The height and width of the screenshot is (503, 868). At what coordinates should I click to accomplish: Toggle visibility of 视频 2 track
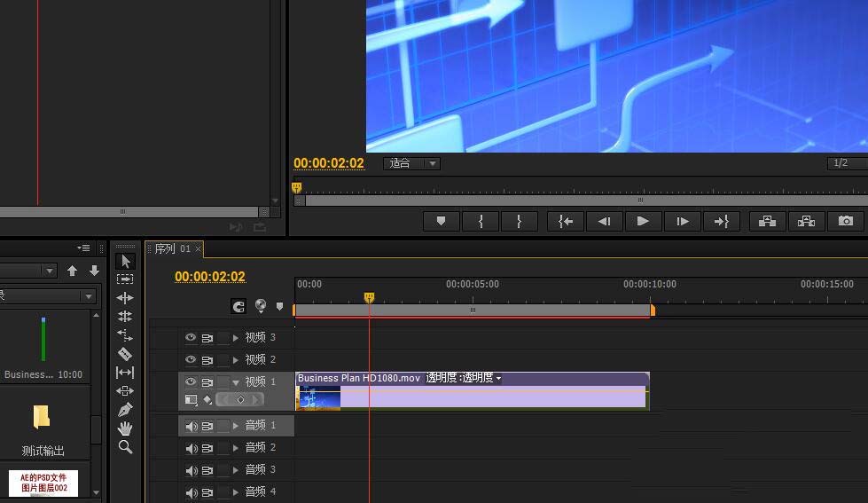(191, 359)
